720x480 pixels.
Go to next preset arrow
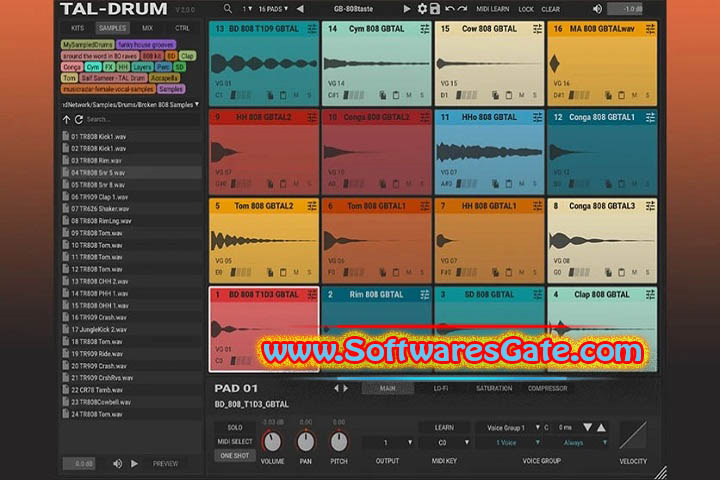(x=406, y=9)
